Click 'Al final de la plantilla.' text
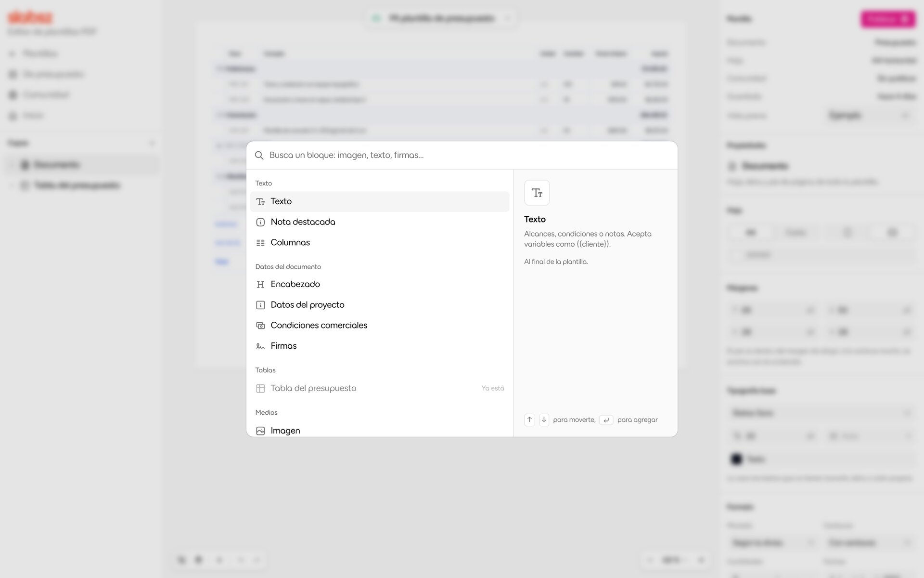Image resolution: width=924 pixels, height=578 pixels. click(x=556, y=262)
